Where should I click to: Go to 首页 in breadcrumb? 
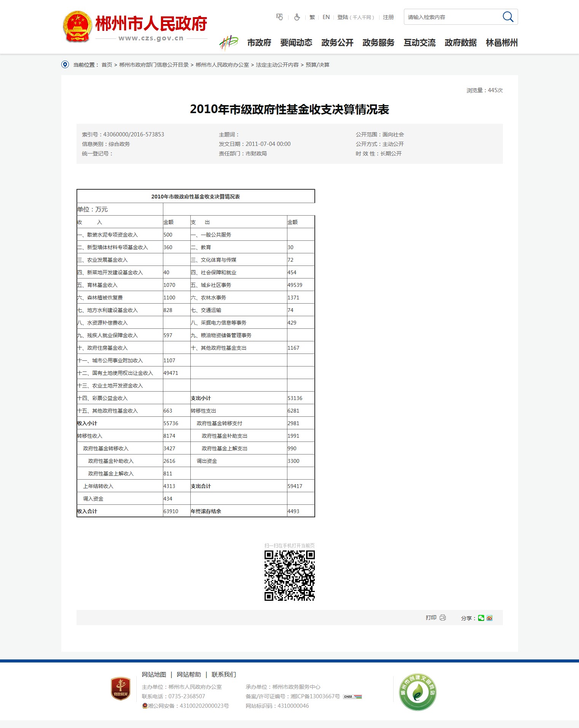pos(107,65)
